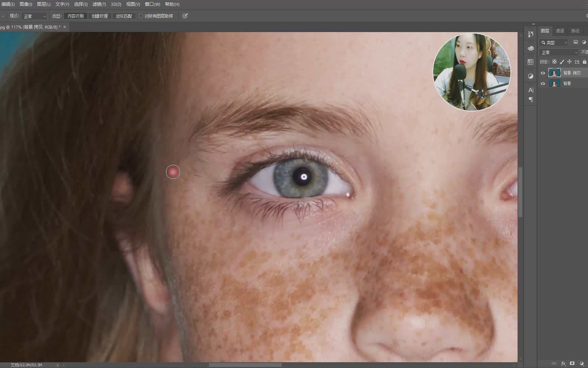Switch to the 通道 tab
The height and width of the screenshot is (368, 588).
coord(560,31)
